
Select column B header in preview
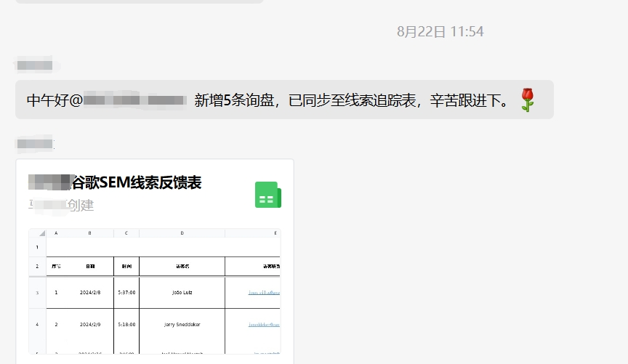90,233
